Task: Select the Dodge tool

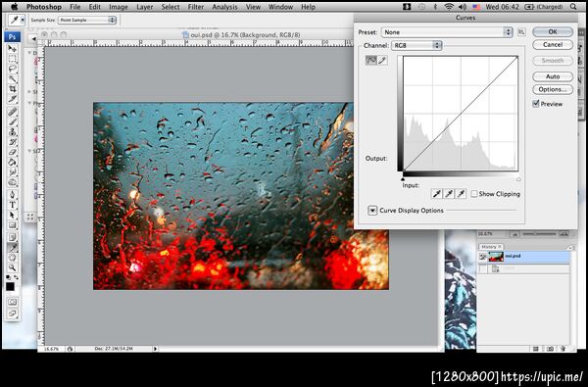Action: (12, 182)
